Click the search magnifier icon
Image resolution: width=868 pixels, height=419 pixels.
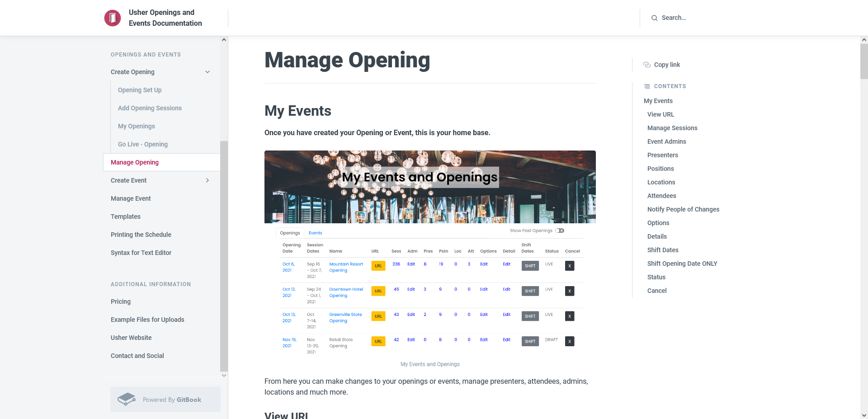(654, 18)
